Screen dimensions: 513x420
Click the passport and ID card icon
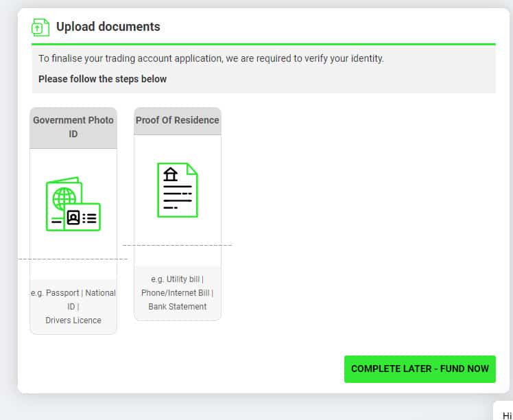click(73, 204)
